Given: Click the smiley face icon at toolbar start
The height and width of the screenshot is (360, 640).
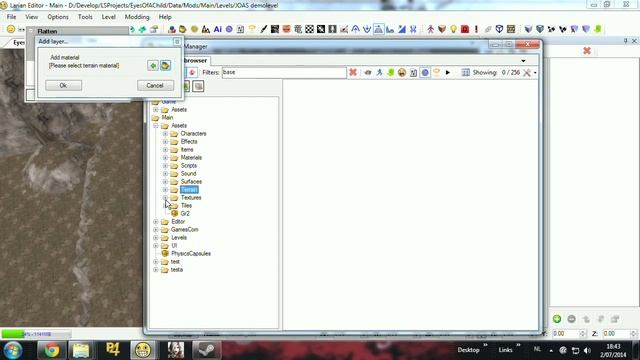Looking at the screenshot, I should 11,29.
